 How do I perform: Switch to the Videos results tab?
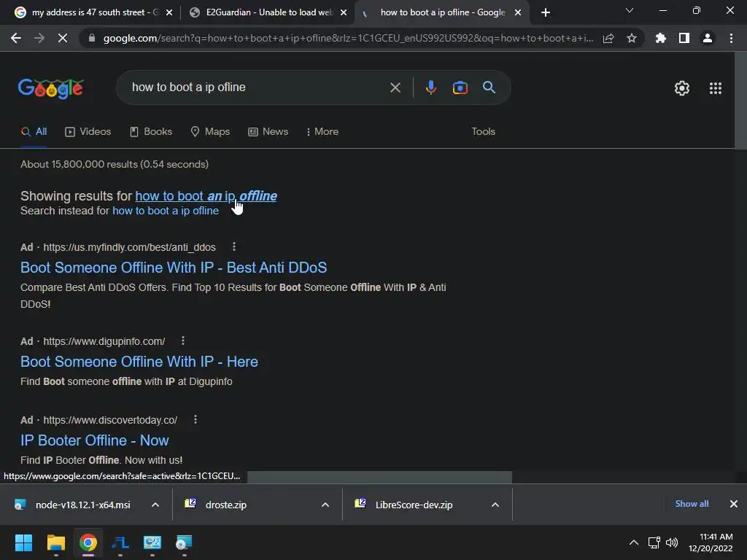(88, 131)
